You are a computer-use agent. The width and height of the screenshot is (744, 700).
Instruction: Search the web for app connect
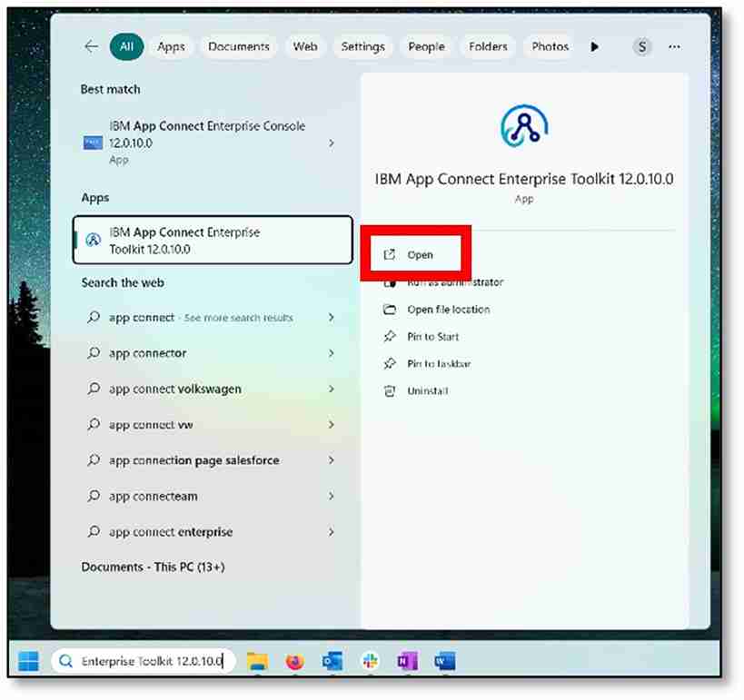(213, 317)
